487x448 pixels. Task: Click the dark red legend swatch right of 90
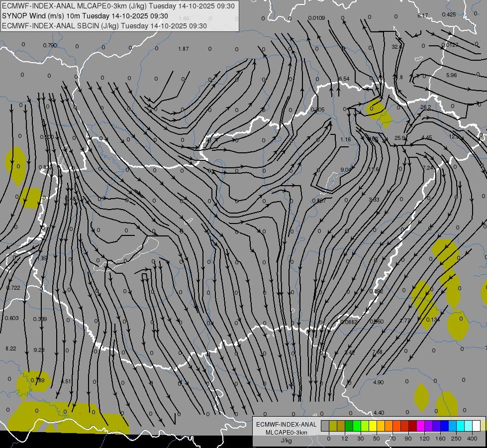(413, 426)
